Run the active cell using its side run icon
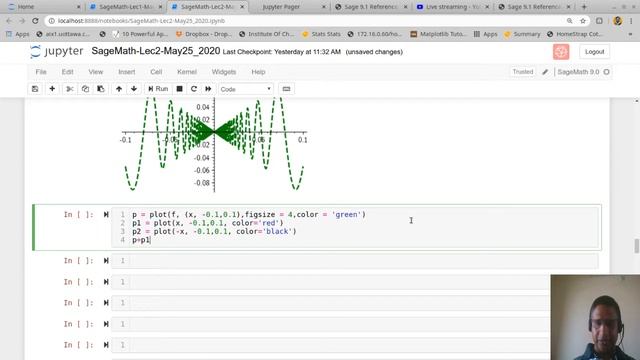This screenshot has width=640, height=360. [106, 214]
